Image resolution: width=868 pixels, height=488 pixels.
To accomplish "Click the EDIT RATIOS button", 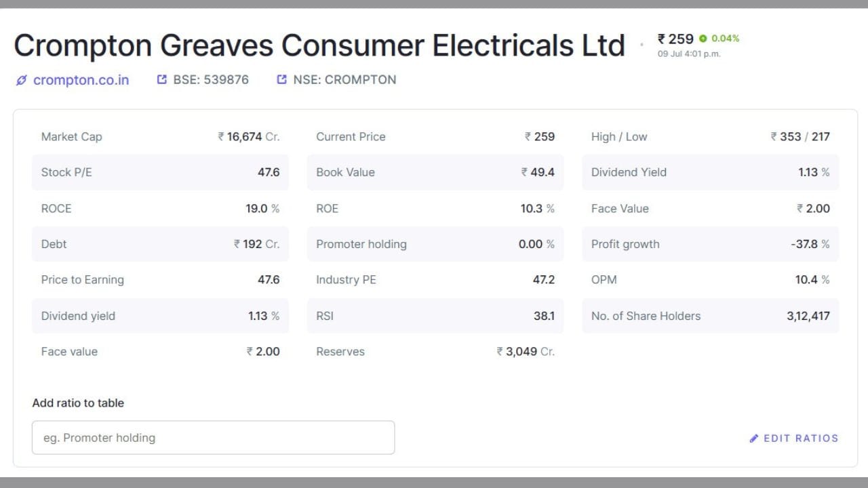I will pos(793,439).
